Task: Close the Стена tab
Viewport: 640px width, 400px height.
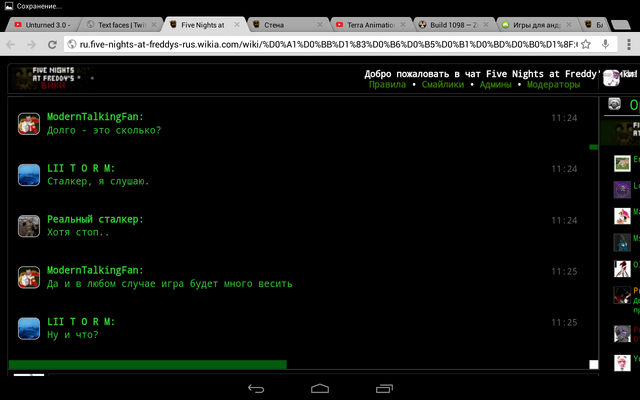Action: tap(320, 25)
